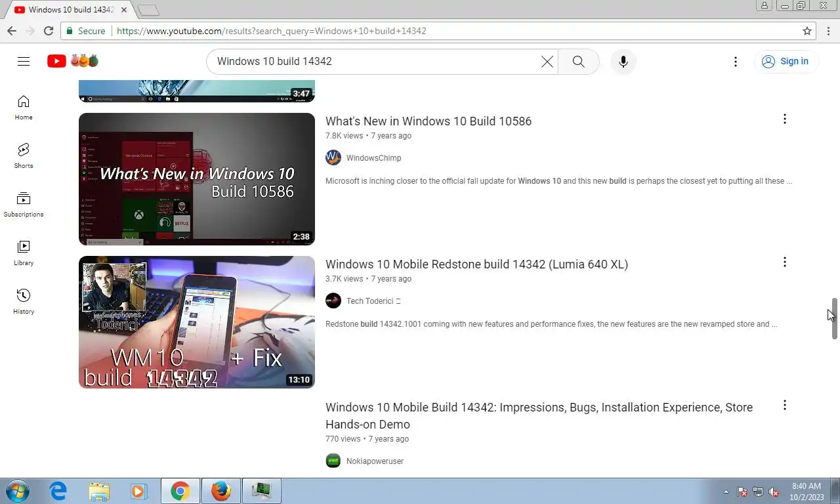The height and width of the screenshot is (504, 840).
Task: Start voice search with microphone icon
Action: click(x=623, y=61)
